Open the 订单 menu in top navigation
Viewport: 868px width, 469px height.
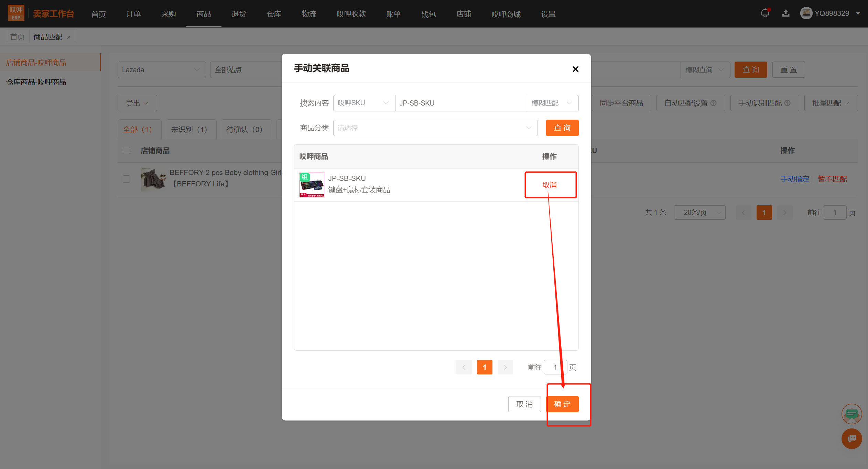[133, 14]
